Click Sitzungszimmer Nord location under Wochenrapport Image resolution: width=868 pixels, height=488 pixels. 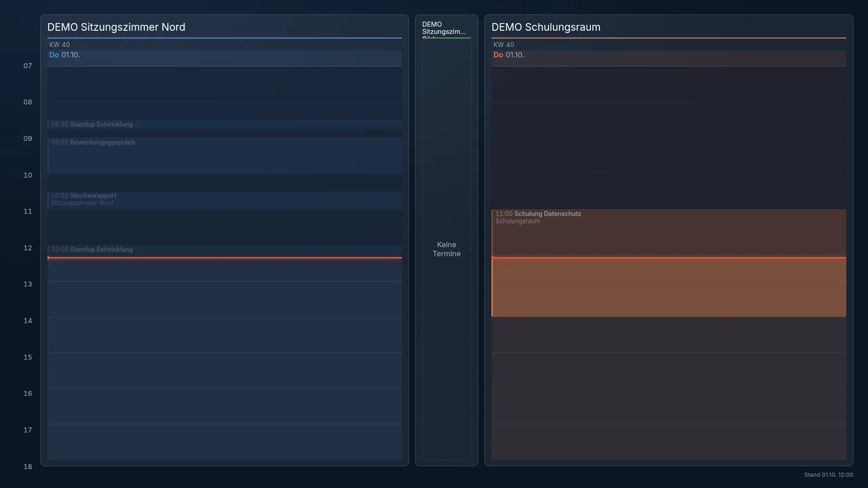[x=82, y=203]
